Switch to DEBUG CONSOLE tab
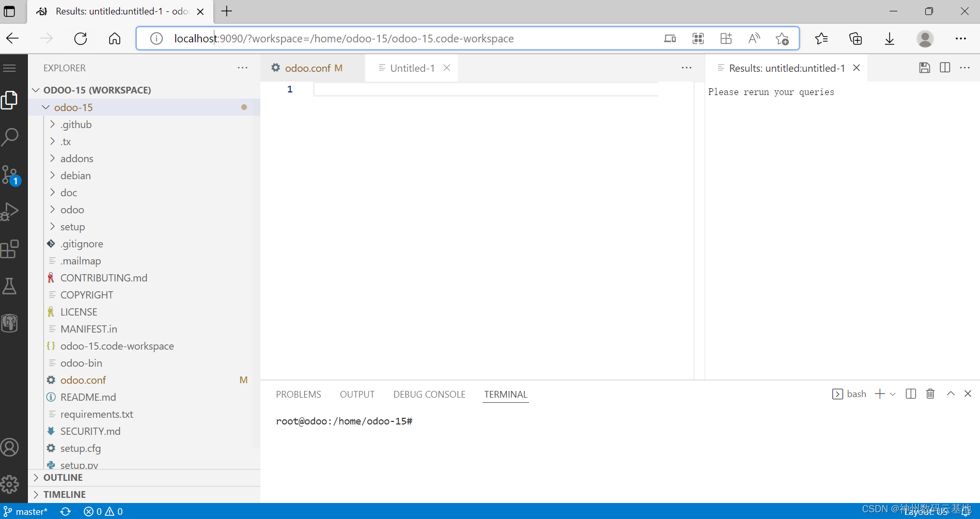 (x=429, y=395)
